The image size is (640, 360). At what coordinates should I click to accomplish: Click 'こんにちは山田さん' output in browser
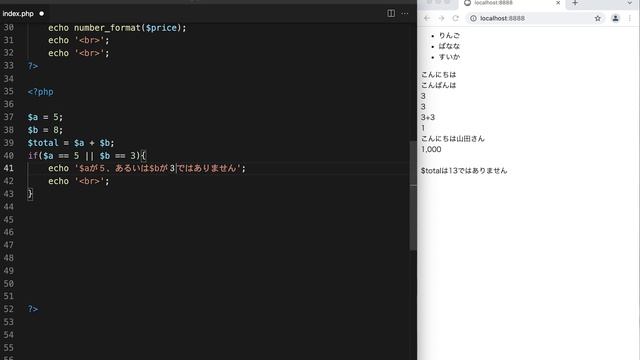pos(453,139)
